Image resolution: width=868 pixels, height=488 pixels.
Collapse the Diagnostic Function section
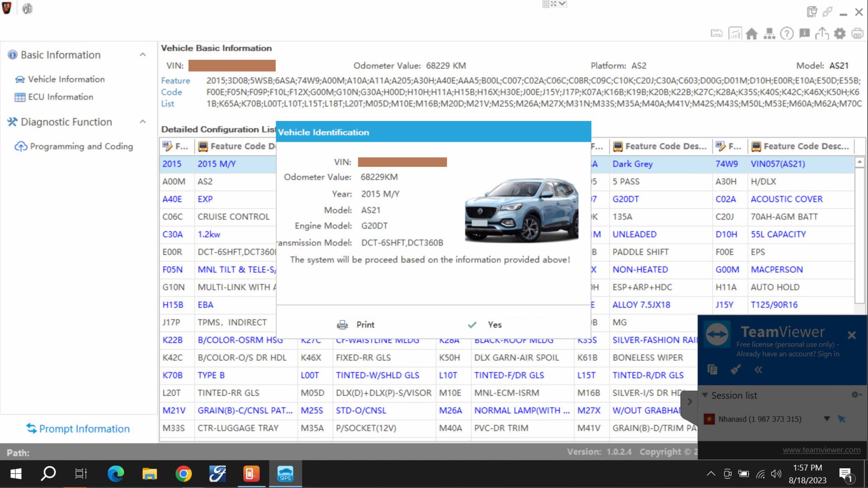(x=143, y=122)
